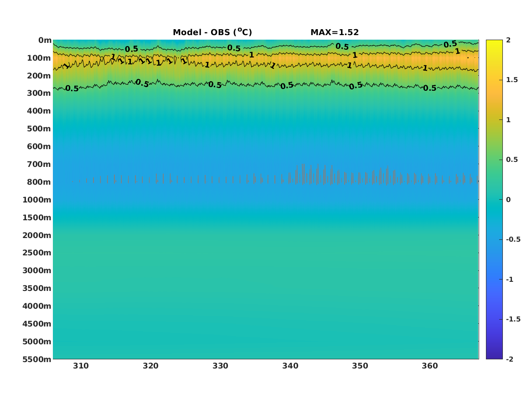Click the "320" x-axis tick label
532x399 pixels.
(150, 366)
